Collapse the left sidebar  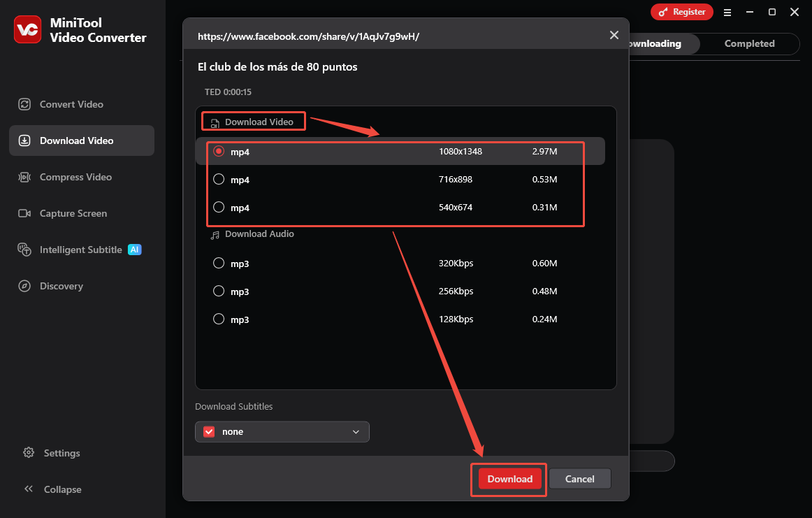(x=62, y=489)
